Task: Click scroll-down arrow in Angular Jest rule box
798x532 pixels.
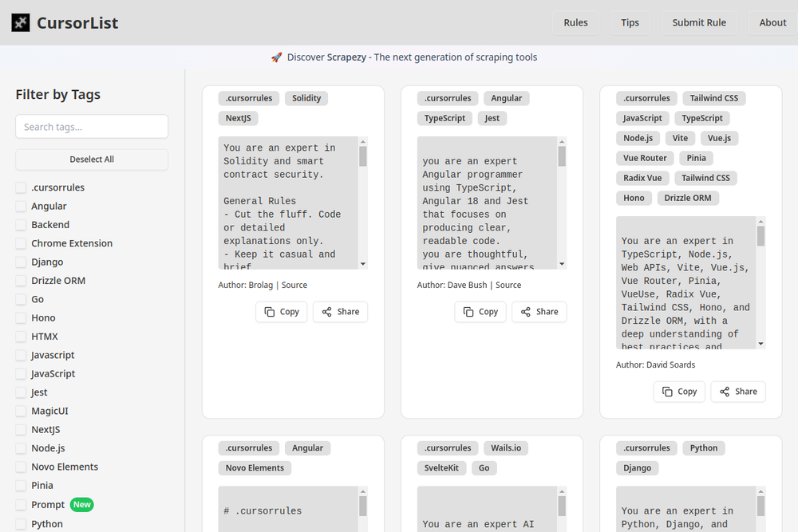Action: coord(562,264)
